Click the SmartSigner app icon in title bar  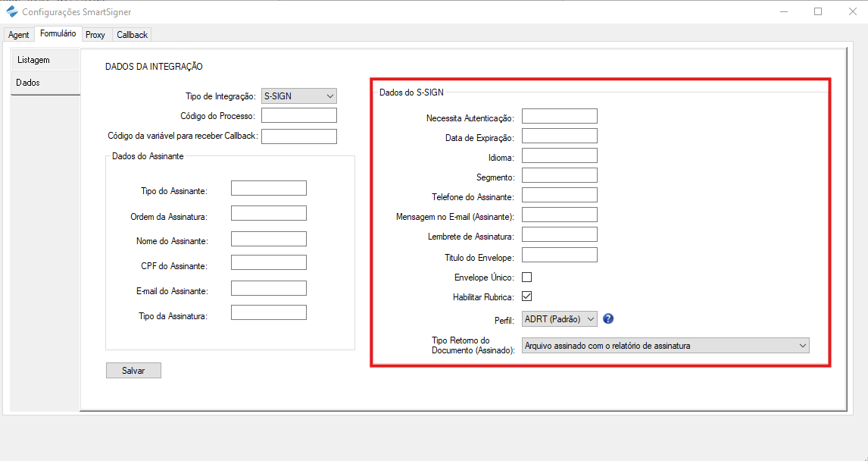click(11, 12)
